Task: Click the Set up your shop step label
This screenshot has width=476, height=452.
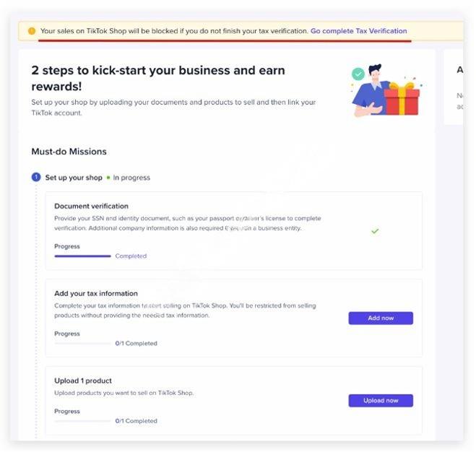Action: click(x=74, y=178)
